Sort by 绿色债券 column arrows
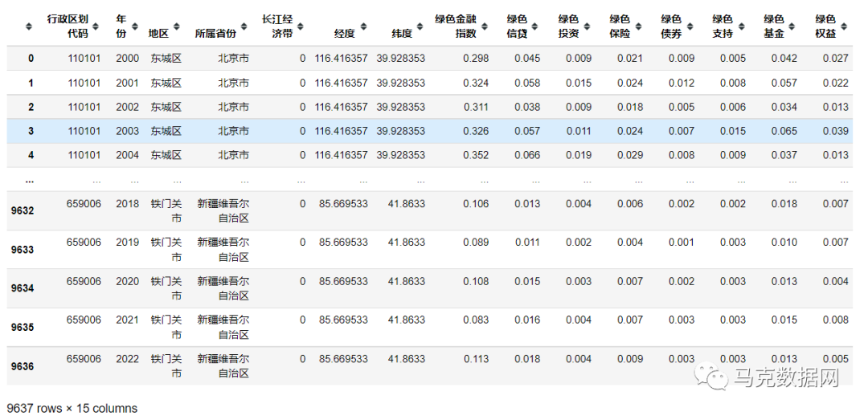The image size is (868, 416). pyautogui.click(x=690, y=26)
